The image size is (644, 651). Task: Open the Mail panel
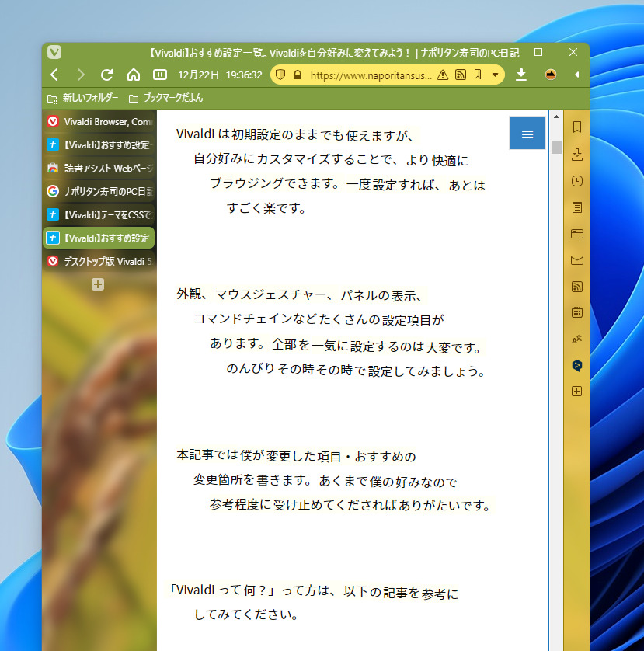coord(576,260)
